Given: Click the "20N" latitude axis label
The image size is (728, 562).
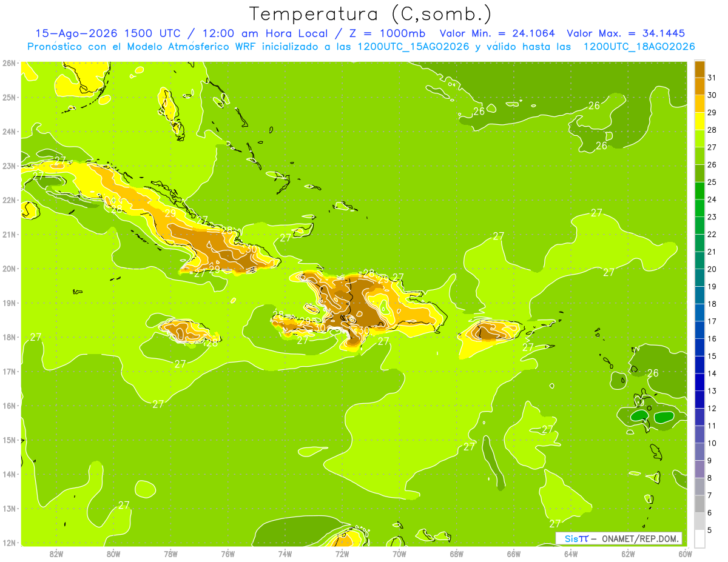Looking at the screenshot, I should 9,269.
